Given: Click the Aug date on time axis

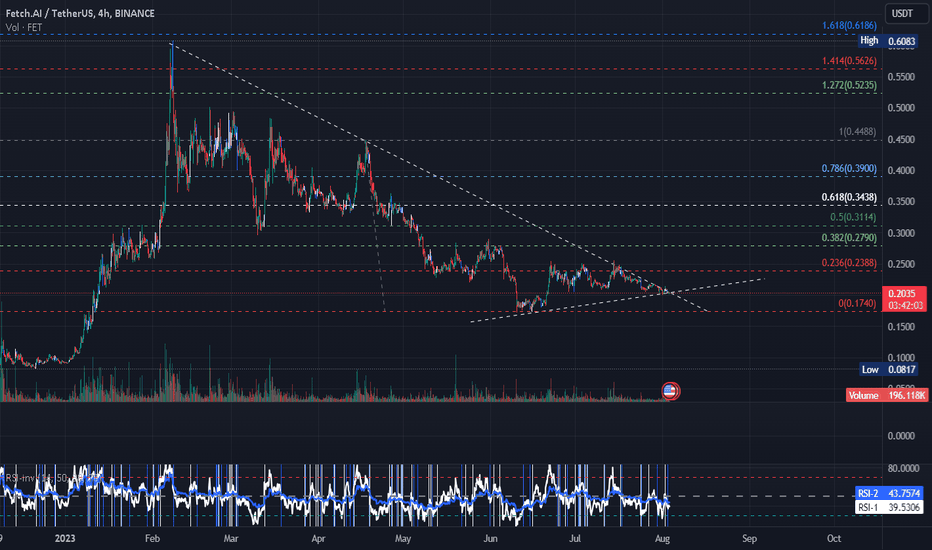Looking at the screenshot, I should [x=662, y=539].
